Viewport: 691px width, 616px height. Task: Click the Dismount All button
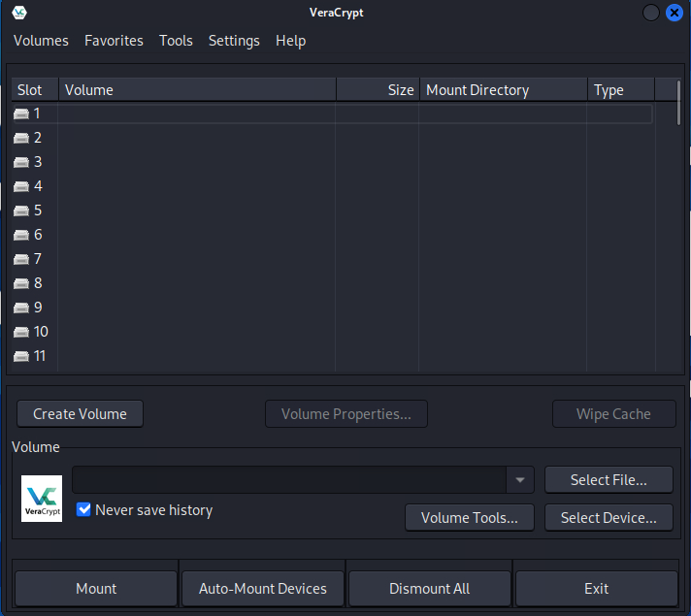pos(430,589)
